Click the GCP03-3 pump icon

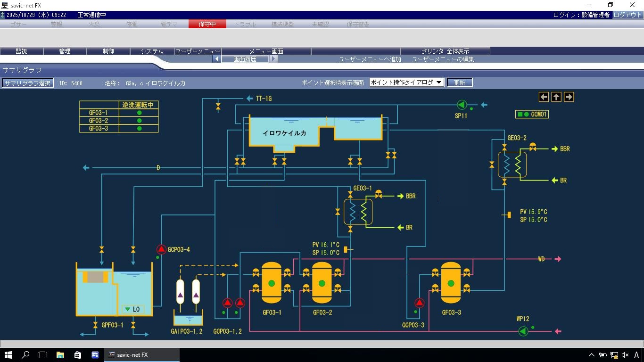pyautogui.click(x=419, y=303)
